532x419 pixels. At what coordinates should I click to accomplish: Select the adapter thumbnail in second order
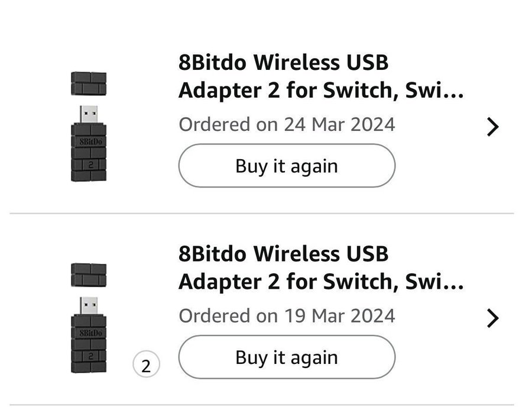(89, 318)
